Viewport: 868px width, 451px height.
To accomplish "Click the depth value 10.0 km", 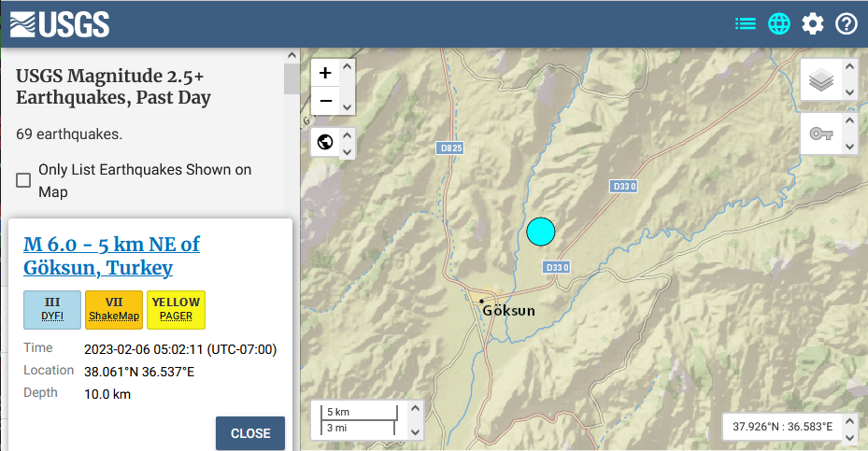I will (107, 395).
